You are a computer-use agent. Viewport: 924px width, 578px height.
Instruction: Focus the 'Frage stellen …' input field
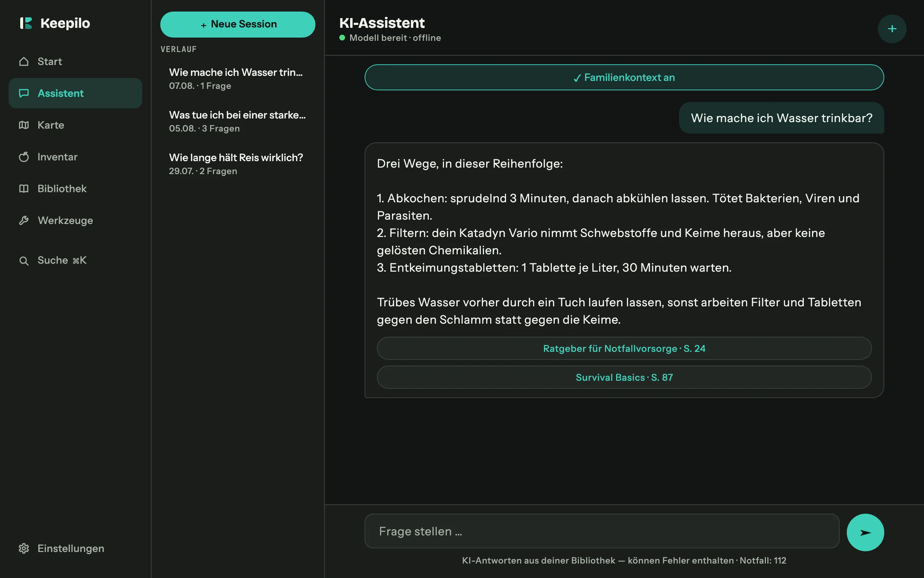point(602,531)
